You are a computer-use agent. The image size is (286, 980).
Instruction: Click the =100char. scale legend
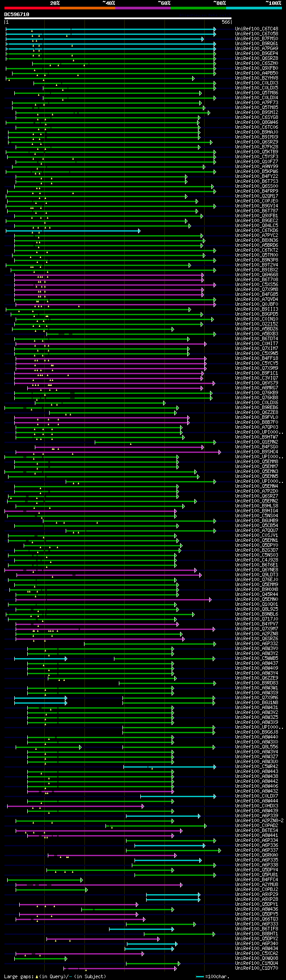point(213,976)
